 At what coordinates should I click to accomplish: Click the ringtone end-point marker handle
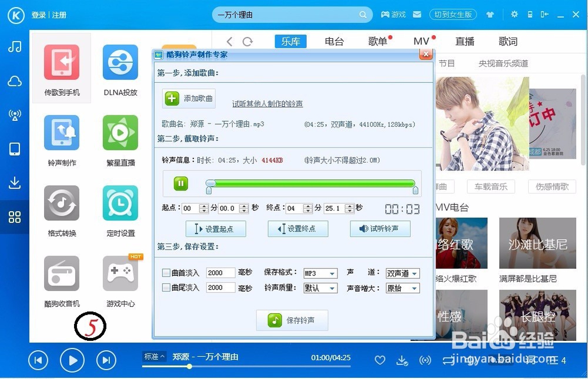[416, 191]
